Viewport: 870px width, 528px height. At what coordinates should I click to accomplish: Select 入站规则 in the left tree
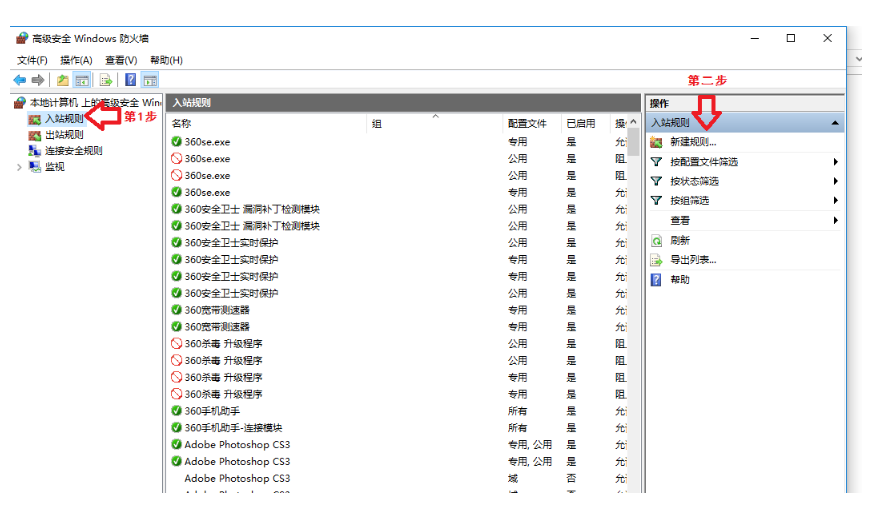[x=64, y=119]
